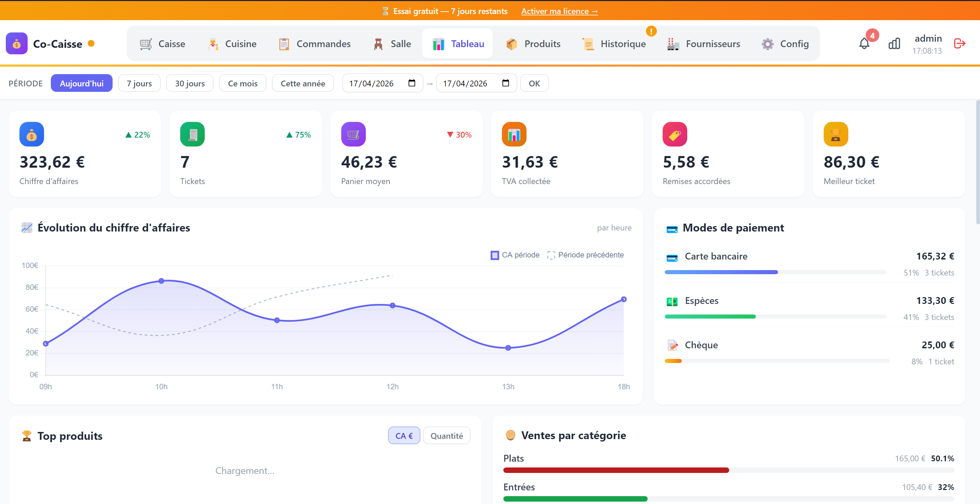Click the notification bell icon

[864, 43]
